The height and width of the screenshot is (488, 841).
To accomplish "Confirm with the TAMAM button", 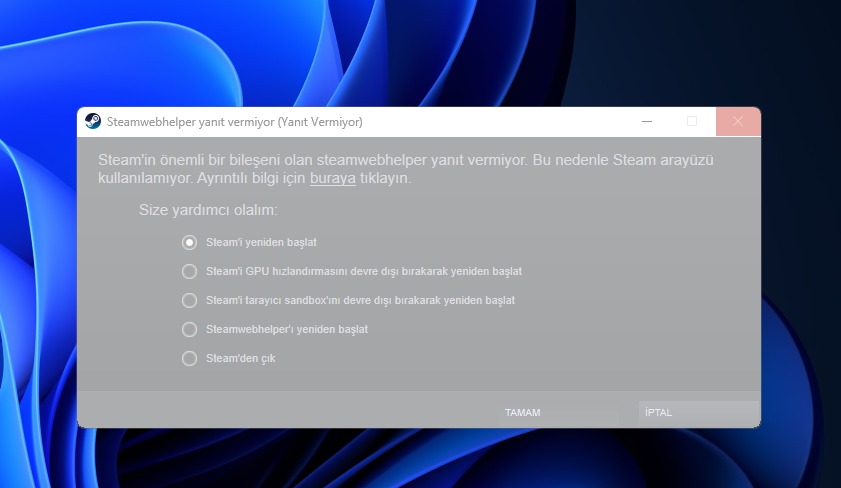I will point(558,413).
